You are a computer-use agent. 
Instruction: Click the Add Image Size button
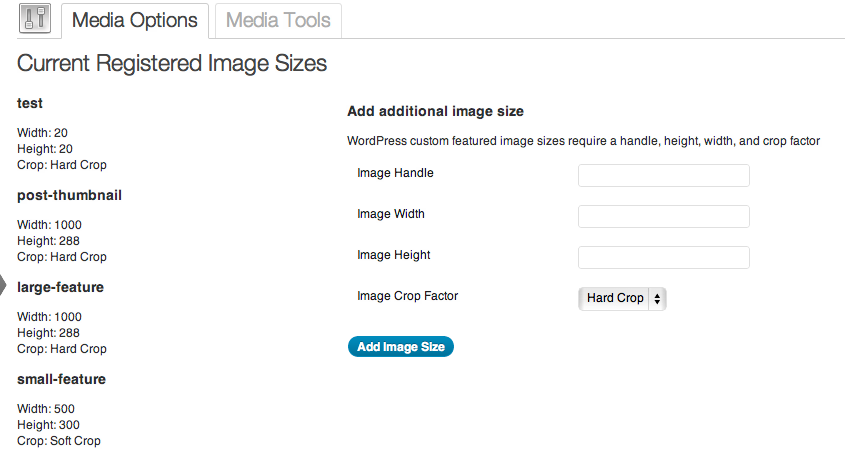pyautogui.click(x=401, y=346)
